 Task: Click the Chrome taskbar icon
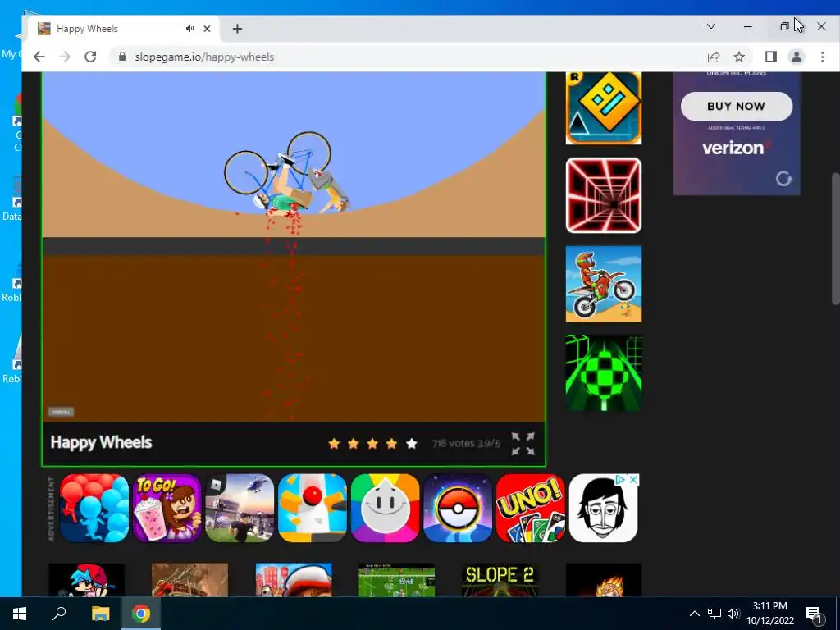pos(141,614)
